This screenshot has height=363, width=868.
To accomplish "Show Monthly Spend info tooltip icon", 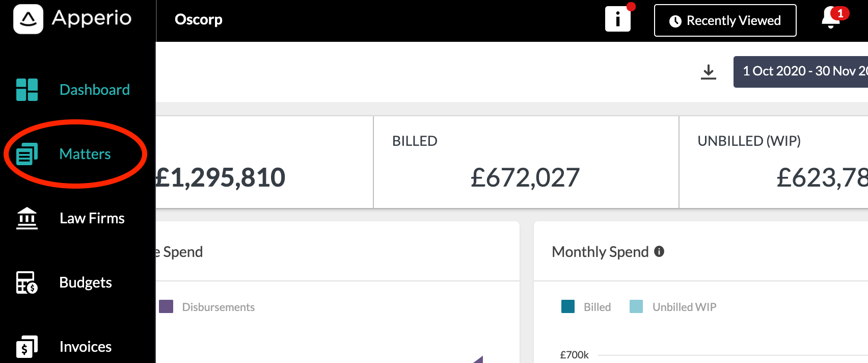I will pyautogui.click(x=659, y=251).
